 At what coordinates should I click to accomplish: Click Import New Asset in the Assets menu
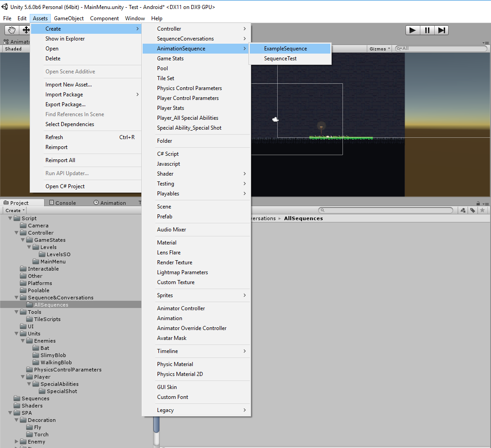click(68, 84)
